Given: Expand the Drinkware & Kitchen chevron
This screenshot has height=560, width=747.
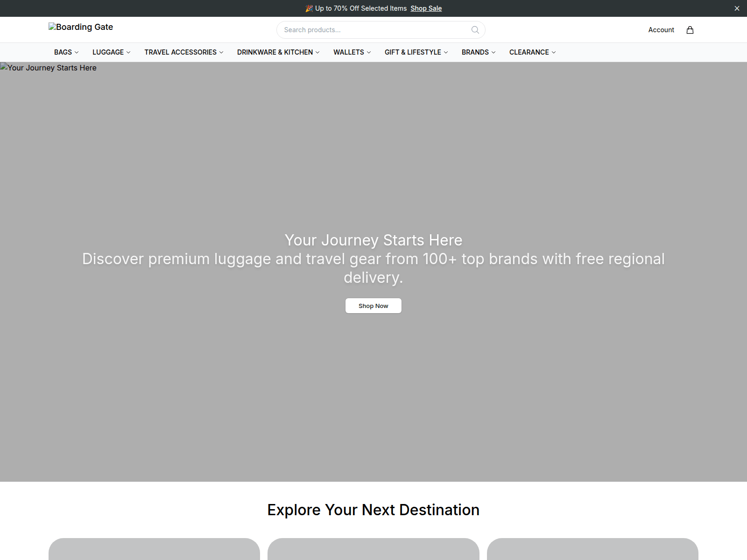Looking at the screenshot, I should [x=317, y=52].
